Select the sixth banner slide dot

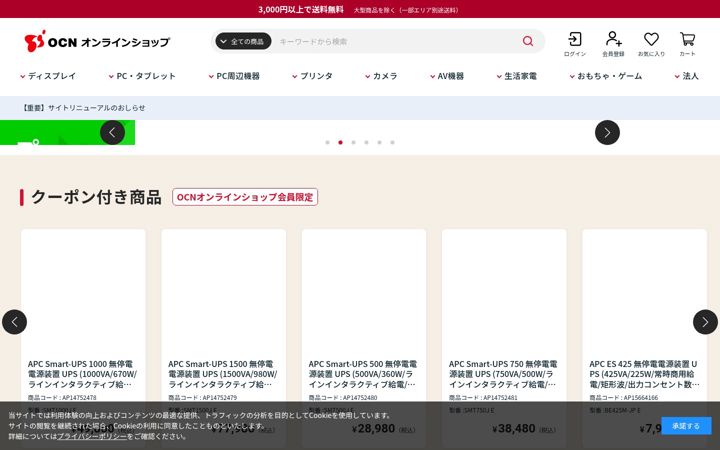point(393,142)
